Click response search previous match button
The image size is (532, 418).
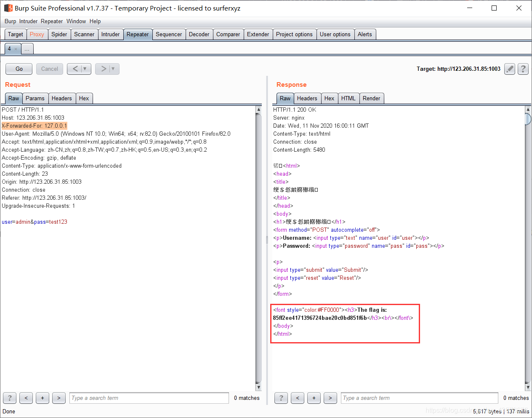click(298, 398)
